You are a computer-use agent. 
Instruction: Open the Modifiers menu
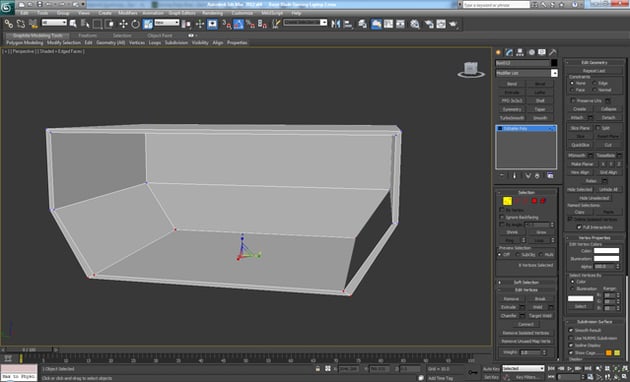click(x=128, y=13)
